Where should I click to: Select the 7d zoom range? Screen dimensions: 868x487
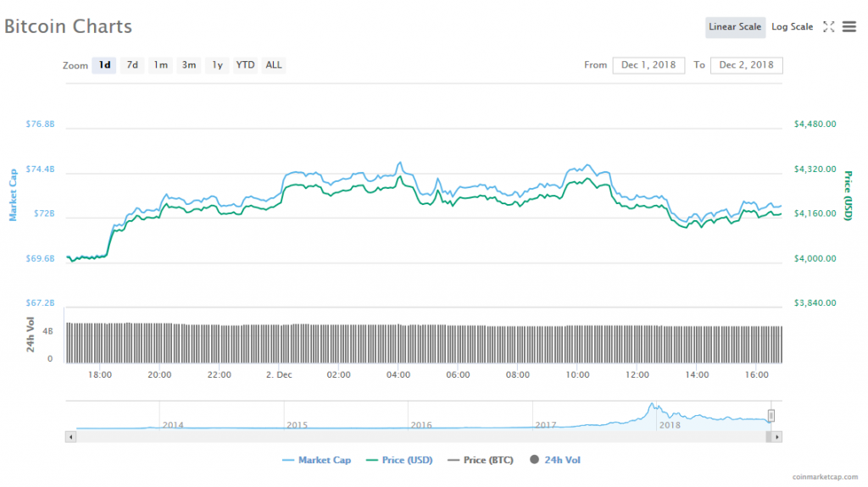coord(132,65)
